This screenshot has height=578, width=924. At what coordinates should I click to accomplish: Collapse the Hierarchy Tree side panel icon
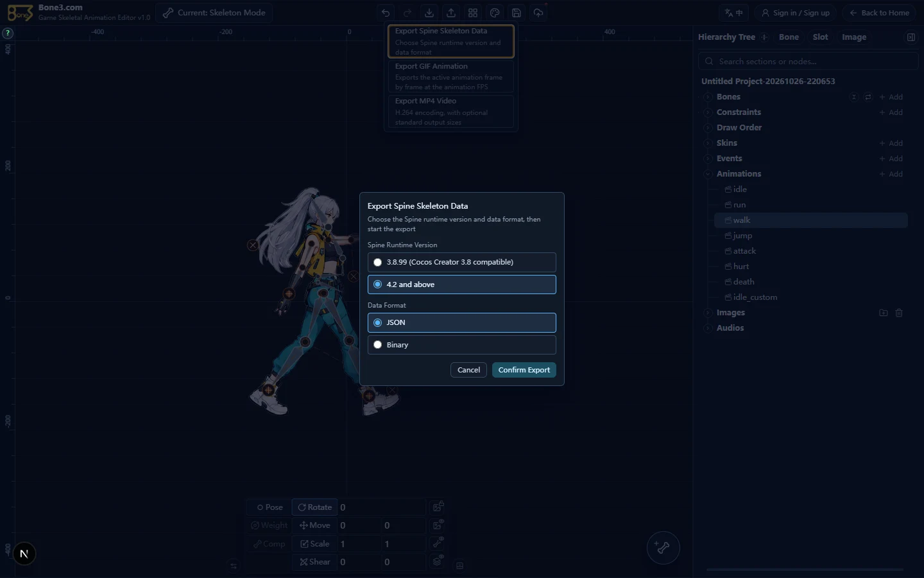click(911, 37)
